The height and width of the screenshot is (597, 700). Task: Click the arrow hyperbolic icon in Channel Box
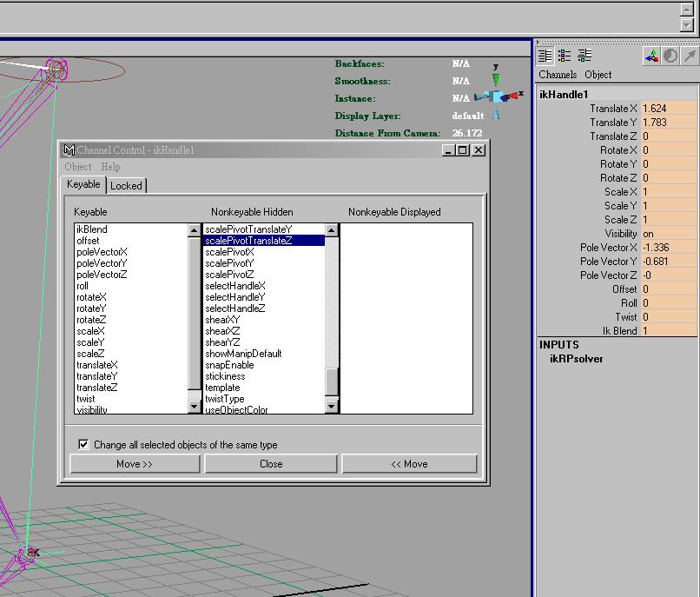click(690, 56)
